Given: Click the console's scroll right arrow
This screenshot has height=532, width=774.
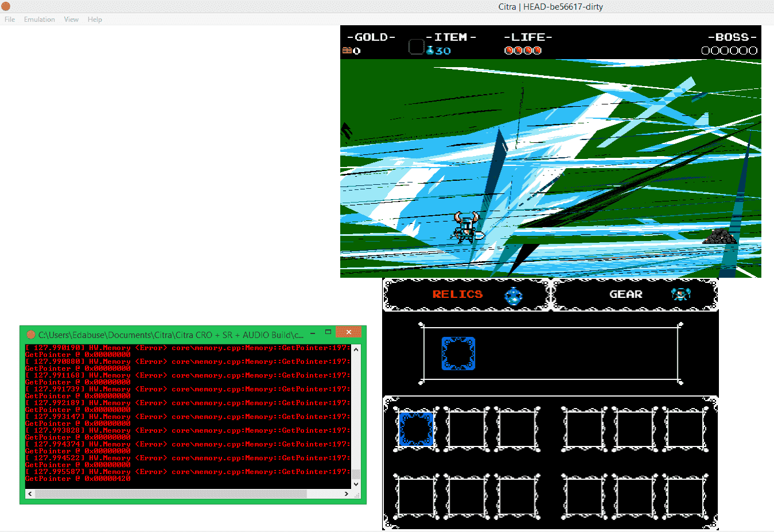Looking at the screenshot, I should tap(346, 494).
